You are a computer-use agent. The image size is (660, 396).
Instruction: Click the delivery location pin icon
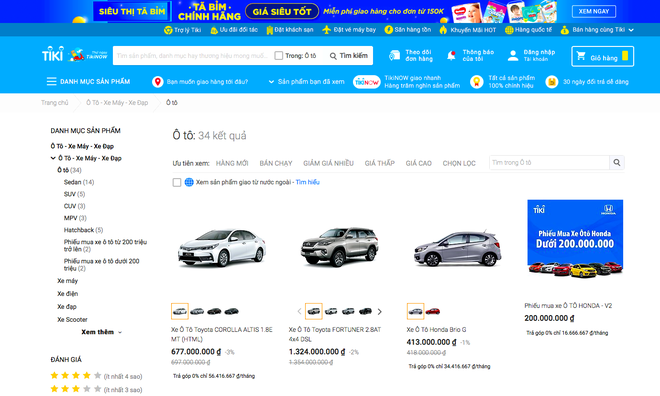point(157,82)
